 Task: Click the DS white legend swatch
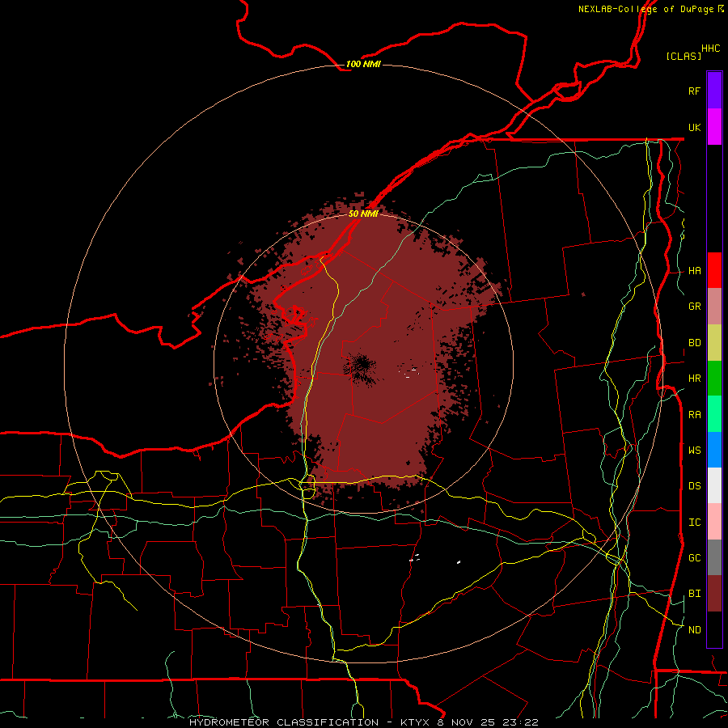[x=714, y=485]
